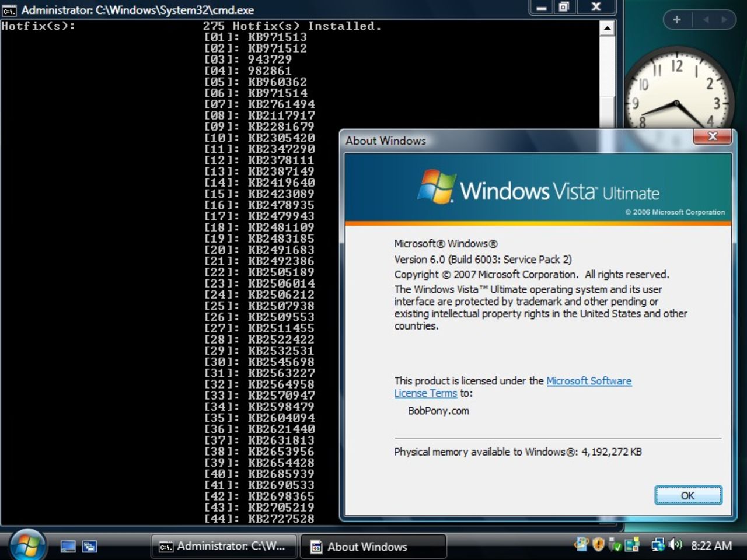
Task: Click the Show Desktop quick launch icon
Action: tap(68, 546)
